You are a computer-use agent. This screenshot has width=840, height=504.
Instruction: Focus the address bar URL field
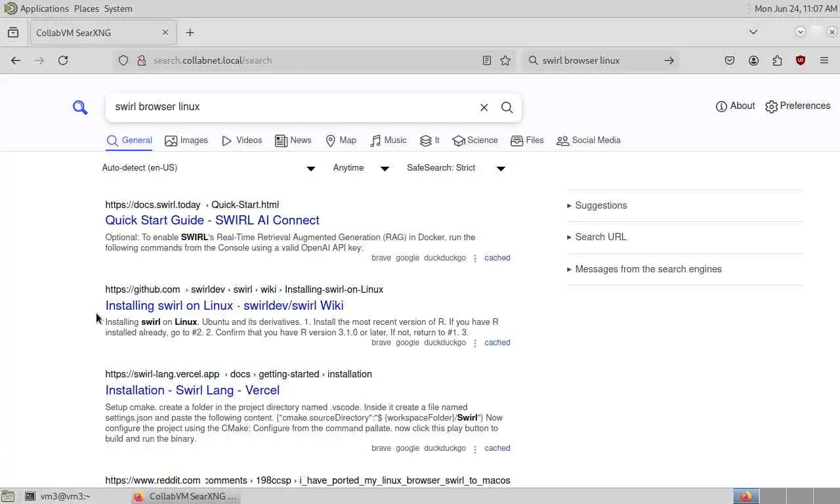coord(315,60)
